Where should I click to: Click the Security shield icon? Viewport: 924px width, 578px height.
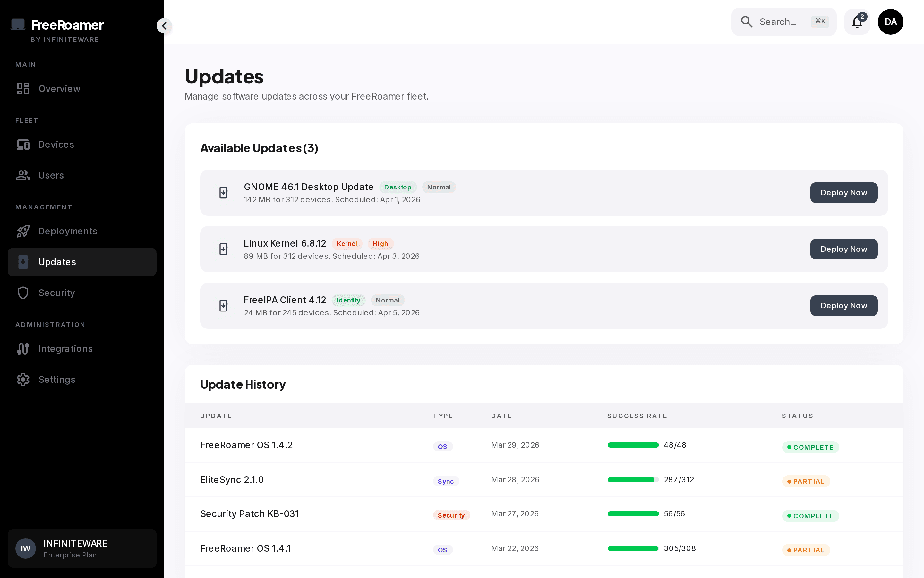click(x=23, y=293)
